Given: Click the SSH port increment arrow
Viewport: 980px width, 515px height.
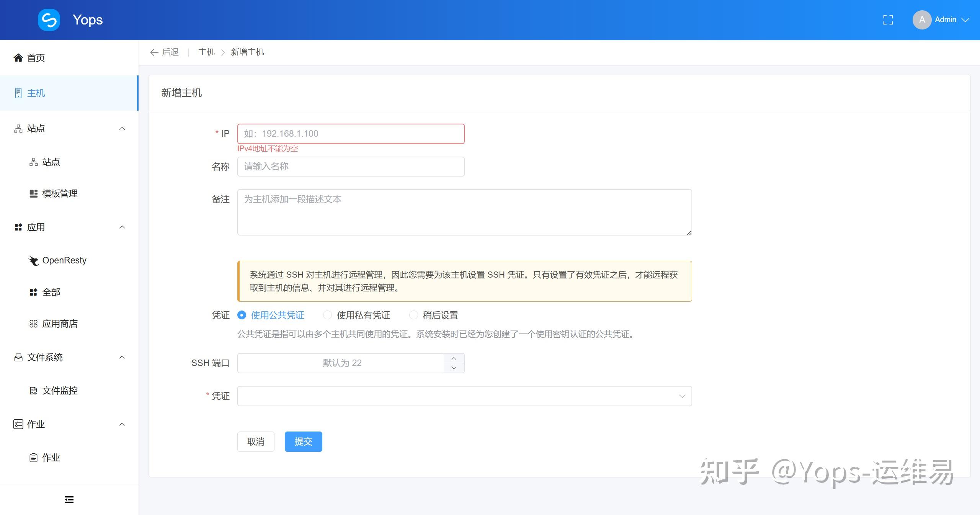Looking at the screenshot, I should (454, 358).
